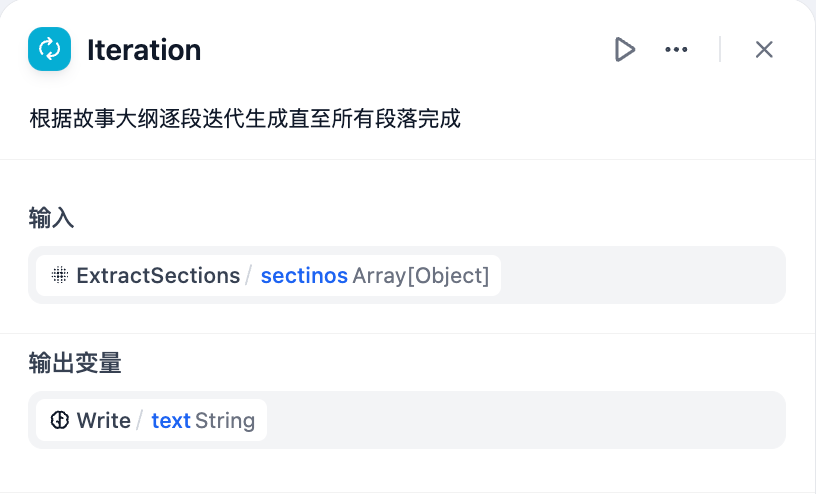Click the Write node icon

[x=59, y=421]
